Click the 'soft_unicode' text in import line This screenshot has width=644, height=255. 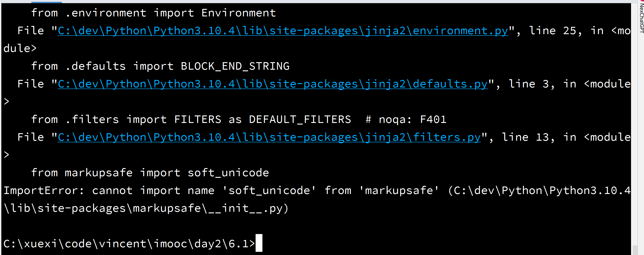(228, 173)
